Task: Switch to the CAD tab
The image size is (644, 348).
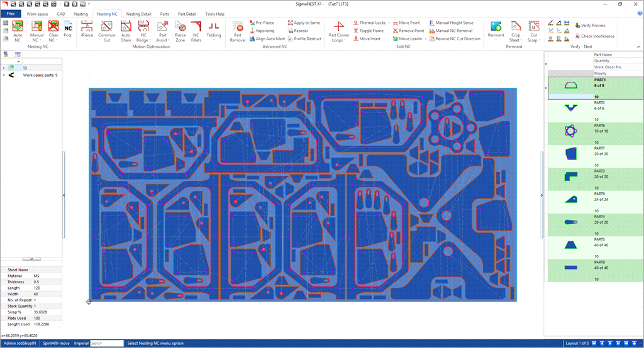Action: pos(61,14)
